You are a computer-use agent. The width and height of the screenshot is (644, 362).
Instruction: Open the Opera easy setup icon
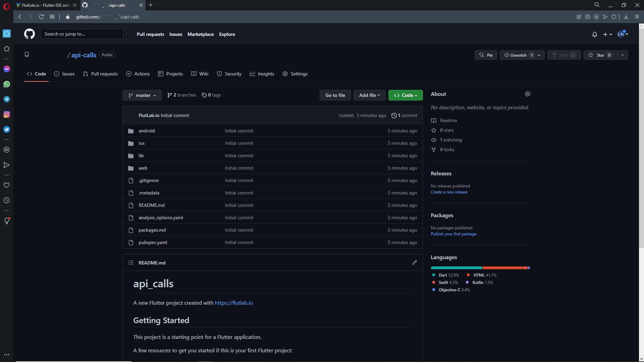[x=637, y=17]
